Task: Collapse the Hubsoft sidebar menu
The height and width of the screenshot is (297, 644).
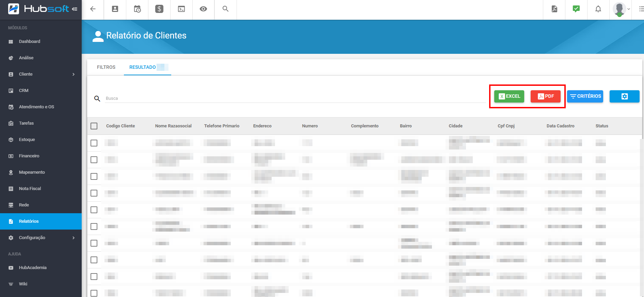Action: pos(75,9)
